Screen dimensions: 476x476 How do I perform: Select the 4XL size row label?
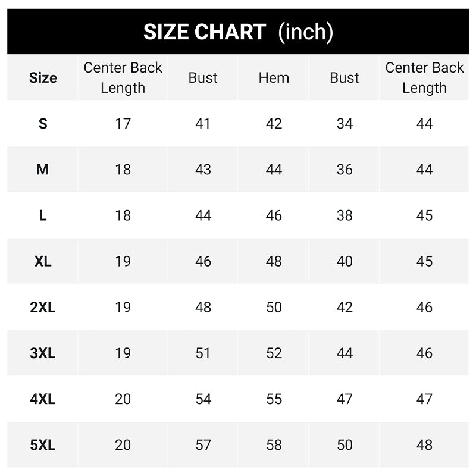tap(43, 399)
